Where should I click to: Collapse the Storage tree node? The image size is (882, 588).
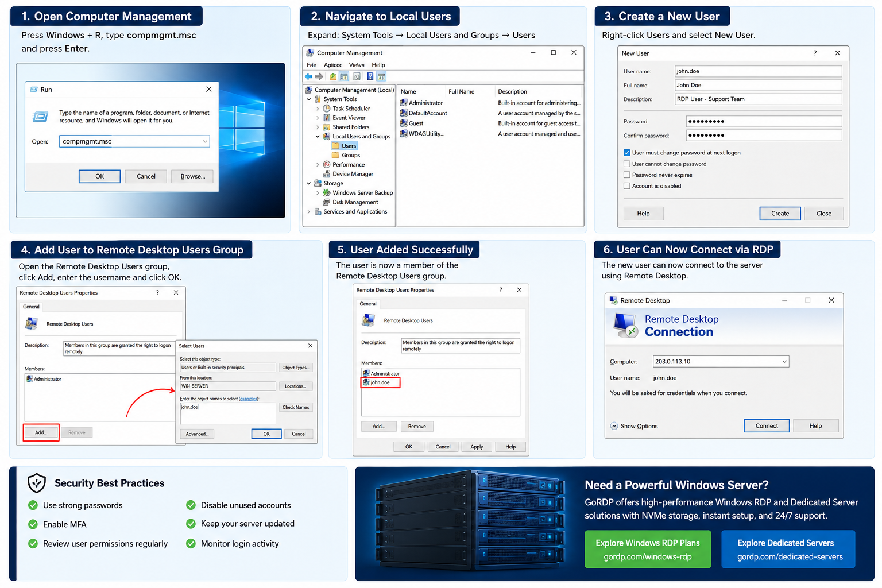coord(309,184)
